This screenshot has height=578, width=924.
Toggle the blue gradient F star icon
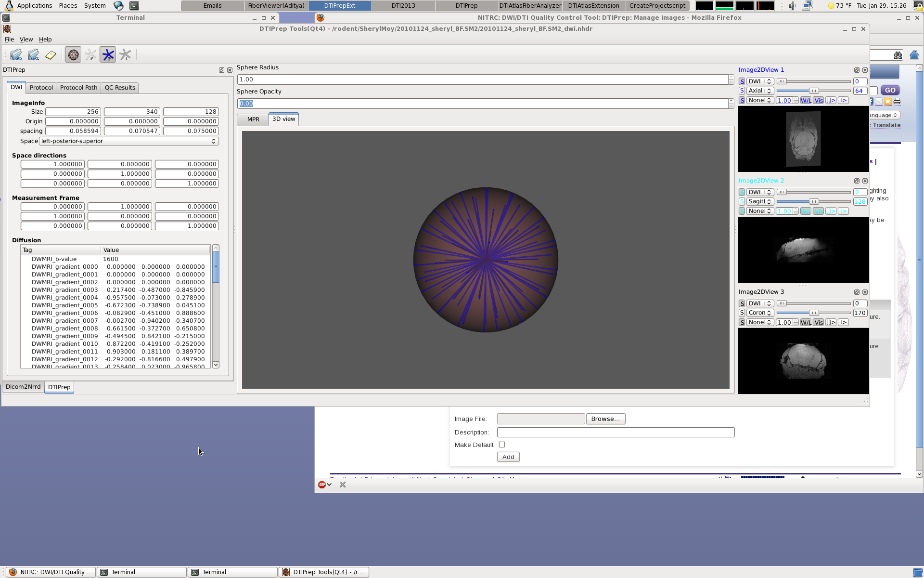tap(108, 55)
